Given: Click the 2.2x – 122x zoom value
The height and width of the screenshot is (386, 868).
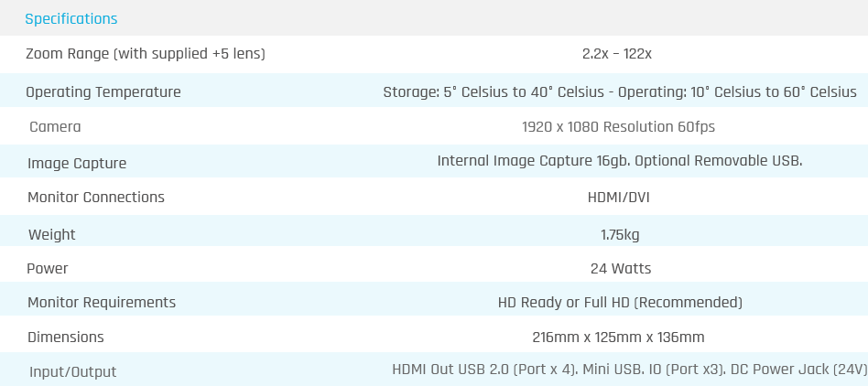Looking at the screenshot, I should click(617, 54).
